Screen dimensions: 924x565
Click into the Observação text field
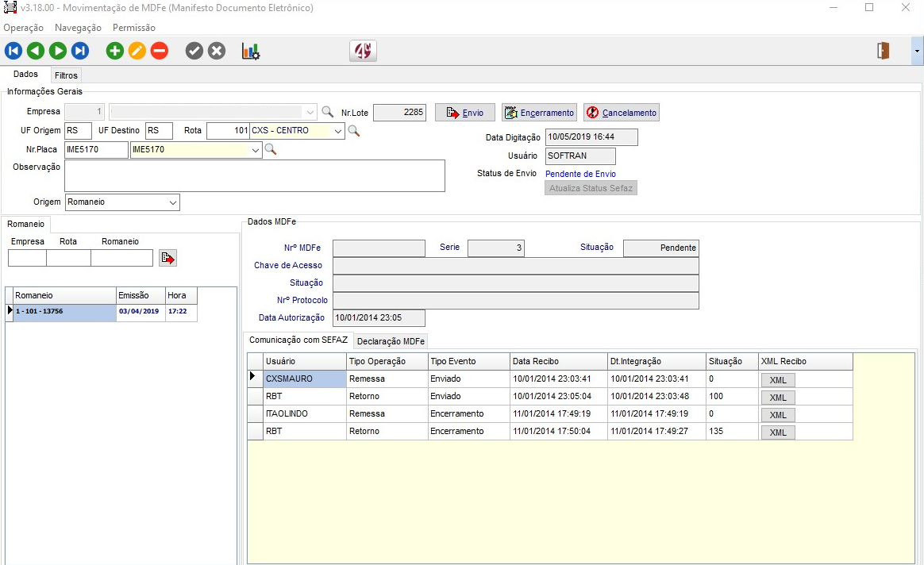tap(254, 175)
